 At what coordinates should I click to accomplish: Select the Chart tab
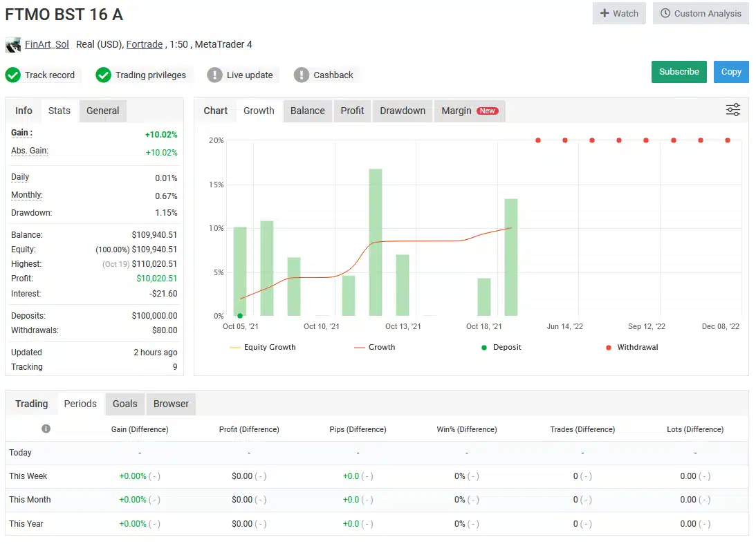215,111
